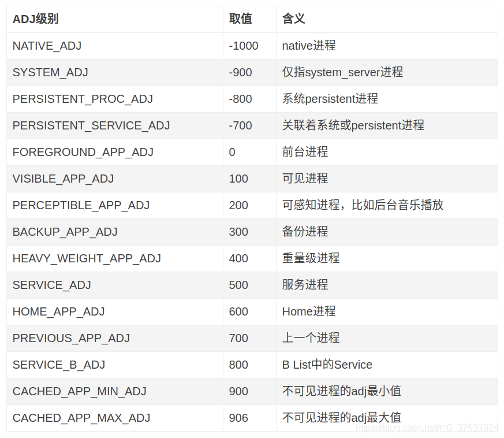Select the 重量级进程 text
The image size is (504, 438).
311,258
